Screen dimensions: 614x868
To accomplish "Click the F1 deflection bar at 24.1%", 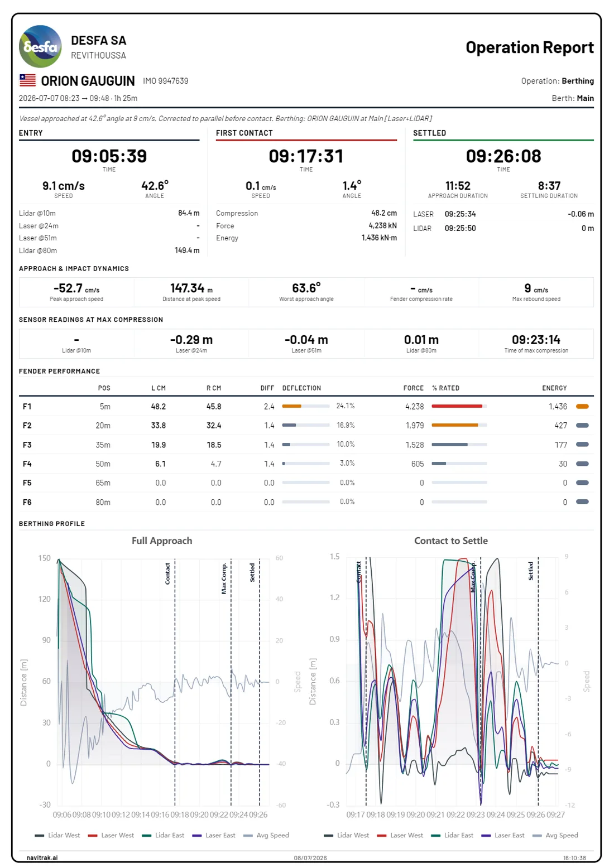I will click(306, 406).
